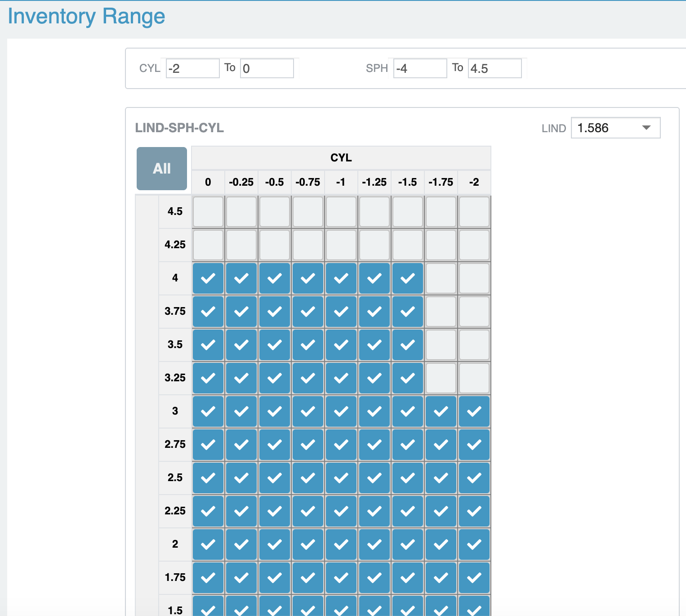Uncheck the box at SPH 3, CYL -2
Screen dimensions: 686x616
point(474,411)
